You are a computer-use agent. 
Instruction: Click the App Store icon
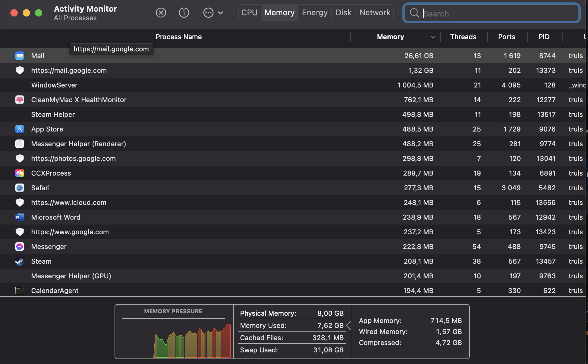(19, 129)
